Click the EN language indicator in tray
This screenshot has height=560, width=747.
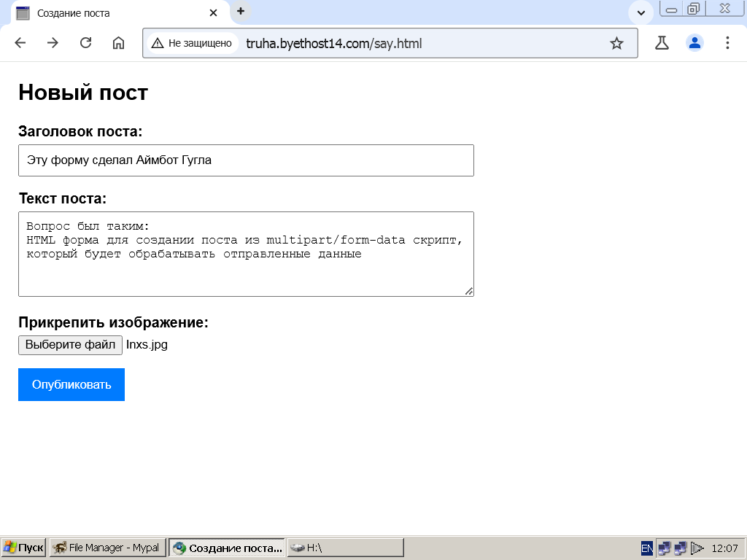tap(646, 548)
